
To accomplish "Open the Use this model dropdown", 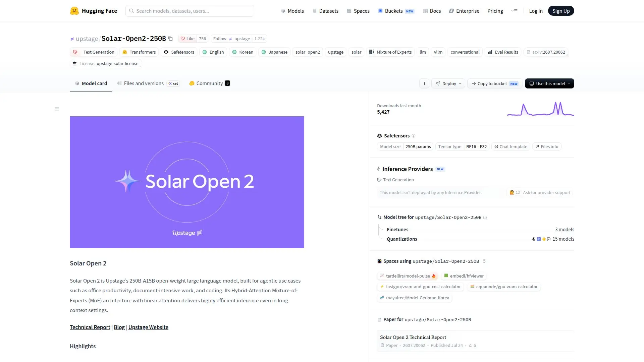I will 549,83.
